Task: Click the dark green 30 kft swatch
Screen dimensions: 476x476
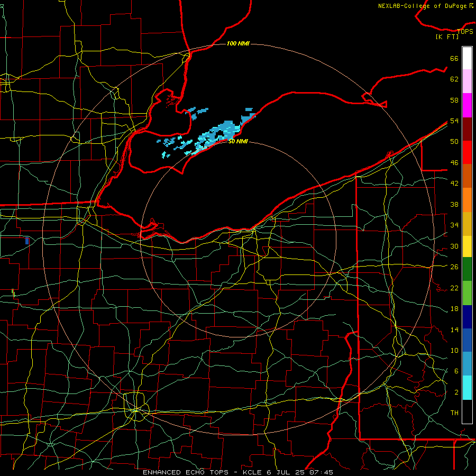Action: [x=467, y=269]
